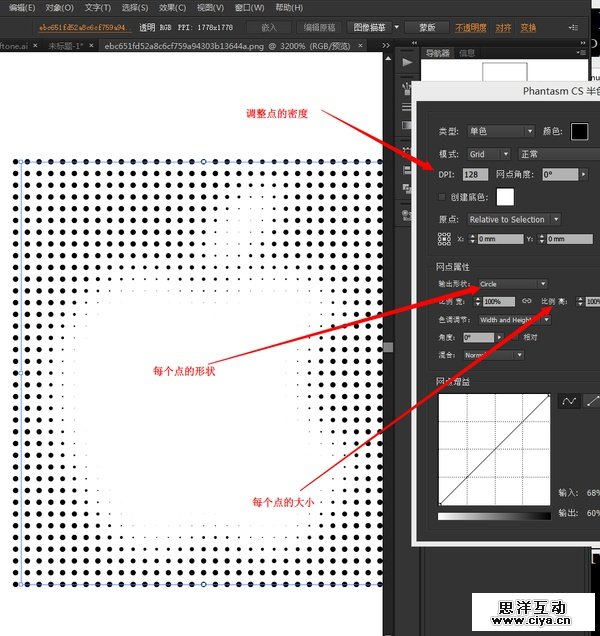Open the Stroke panel icon (horizontal lines)
600x636 pixels.
[x=406, y=107]
